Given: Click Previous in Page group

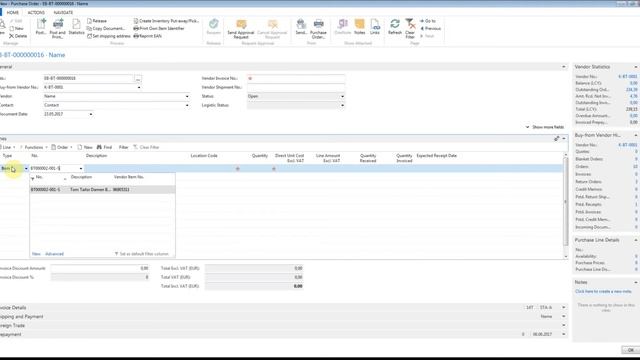Looking at the screenshot, I should pyautogui.click(x=430, y=29).
